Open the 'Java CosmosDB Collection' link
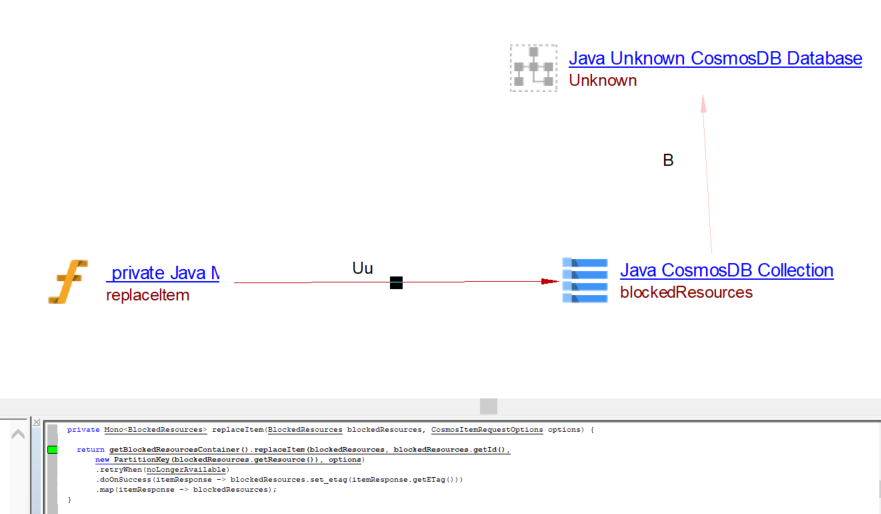This screenshot has height=514, width=881. pyautogui.click(x=726, y=270)
